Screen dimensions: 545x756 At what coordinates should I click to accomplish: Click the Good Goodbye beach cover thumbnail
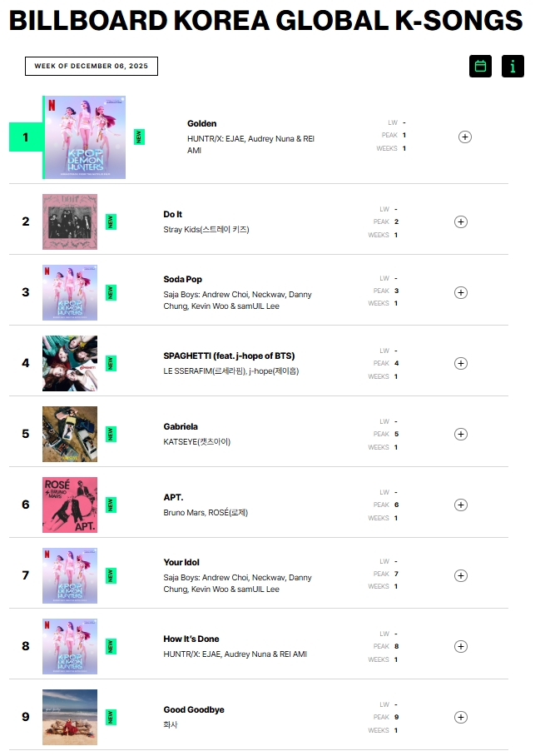[x=70, y=717]
